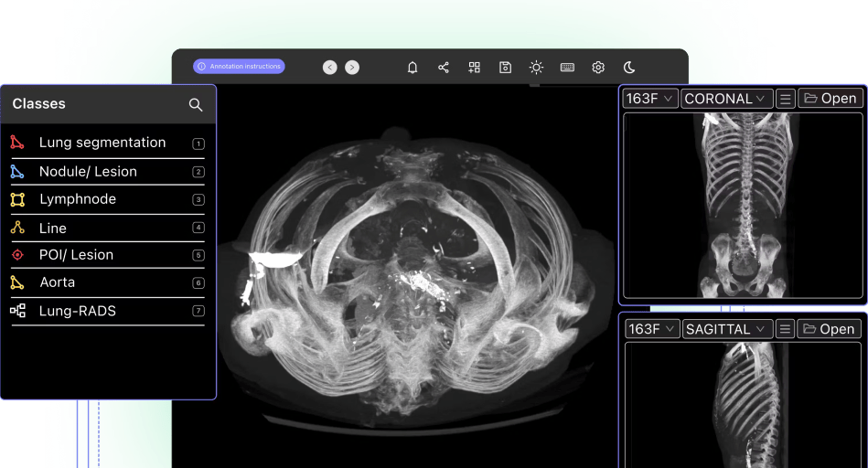Go to next item with right arrow
Viewport: 868px width, 468px height.
(x=352, y=68)
